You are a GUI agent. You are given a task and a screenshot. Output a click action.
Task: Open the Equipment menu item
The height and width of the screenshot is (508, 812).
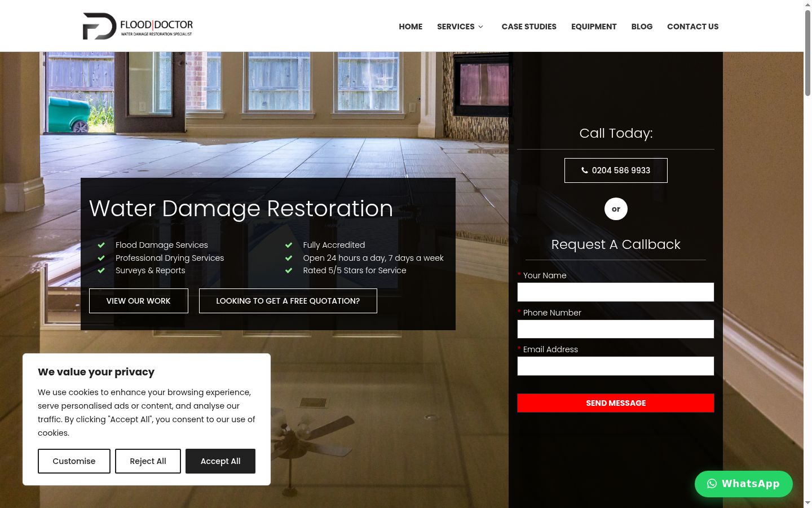pos(594,27)
